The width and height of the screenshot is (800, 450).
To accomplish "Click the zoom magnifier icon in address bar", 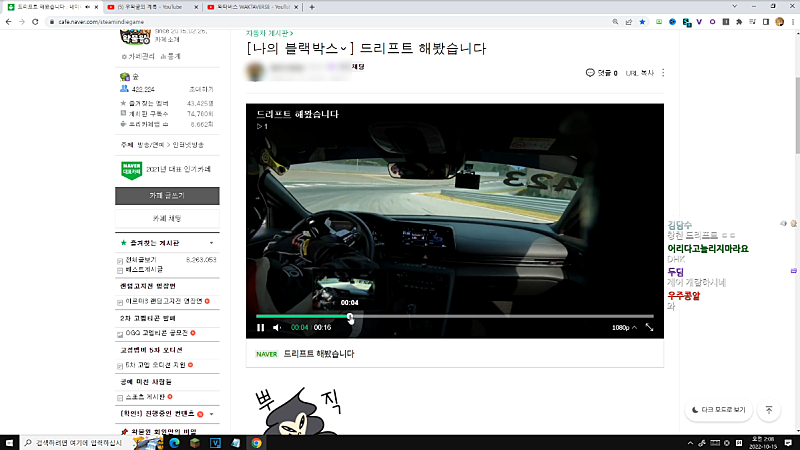I will [x=615, y=22].
